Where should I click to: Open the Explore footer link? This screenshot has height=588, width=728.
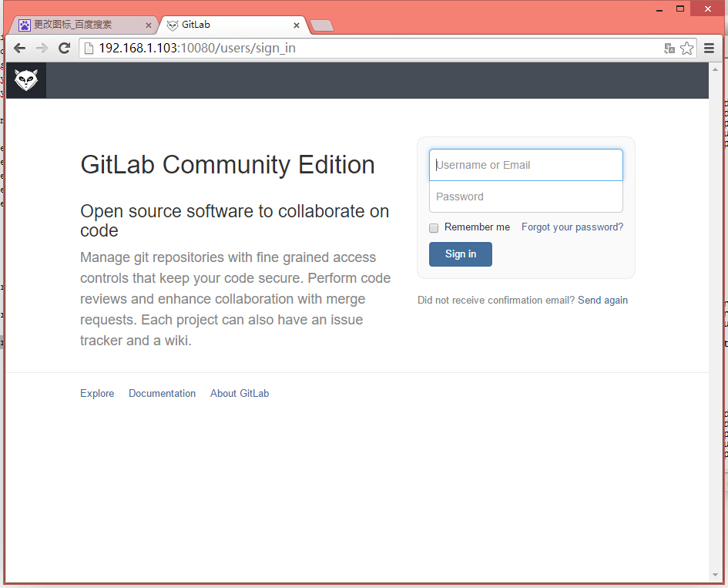click(x=97, y=393)
